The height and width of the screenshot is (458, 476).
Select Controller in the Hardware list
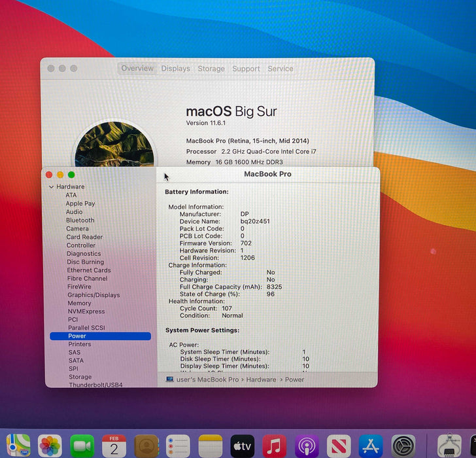point(81,245)
